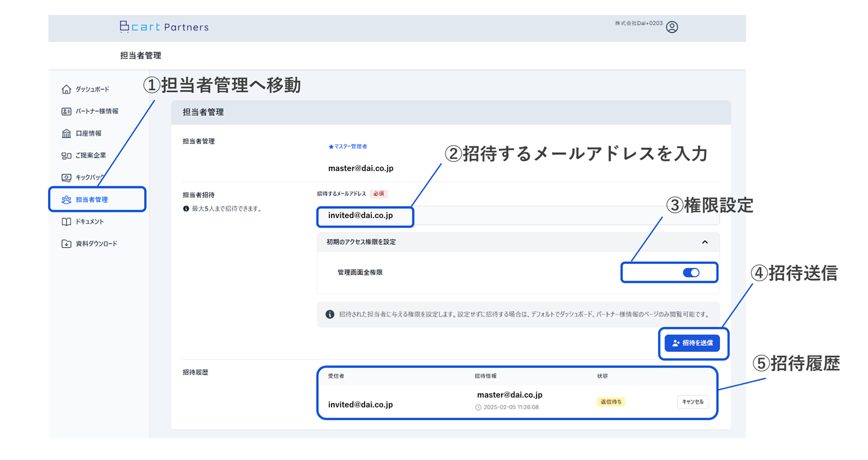Click the info icon beside 最大5人まで招待できます
Image resolution: width=868 pixels, height=460 pixels.
(186, 208)
